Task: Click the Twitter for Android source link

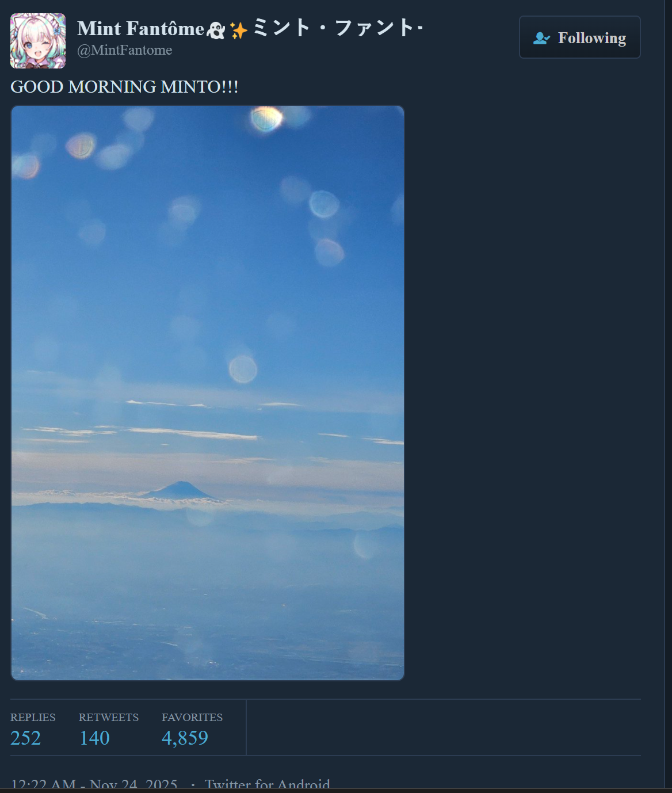Action: click(x=268, y=784)
